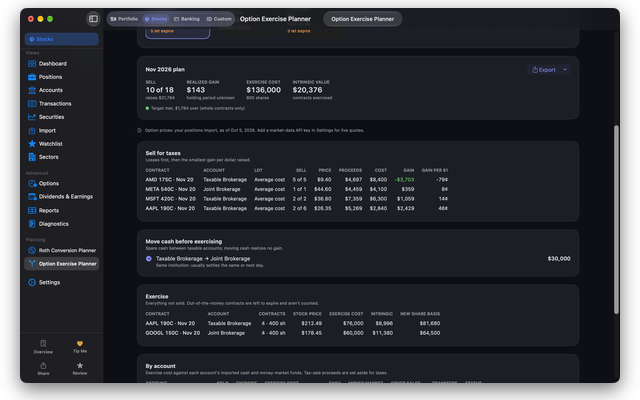Switch to the Custom tab
Image resolution: width=640 pixels, height=400 pixels.
(219, 19)
